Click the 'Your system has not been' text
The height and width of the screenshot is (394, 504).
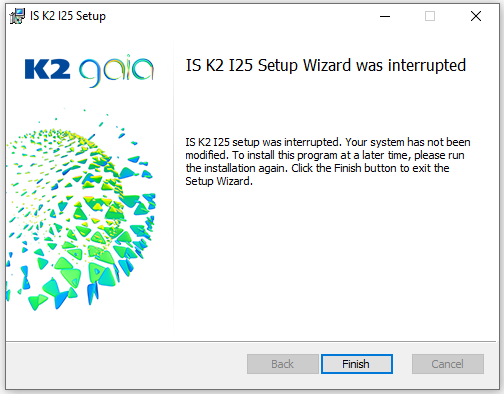coord(408,142)
